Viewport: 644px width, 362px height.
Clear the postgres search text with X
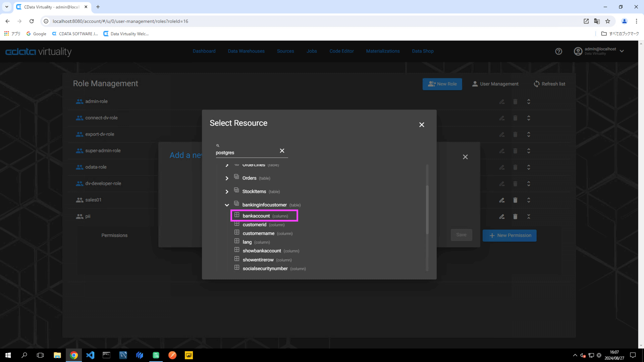coord(282,151)
